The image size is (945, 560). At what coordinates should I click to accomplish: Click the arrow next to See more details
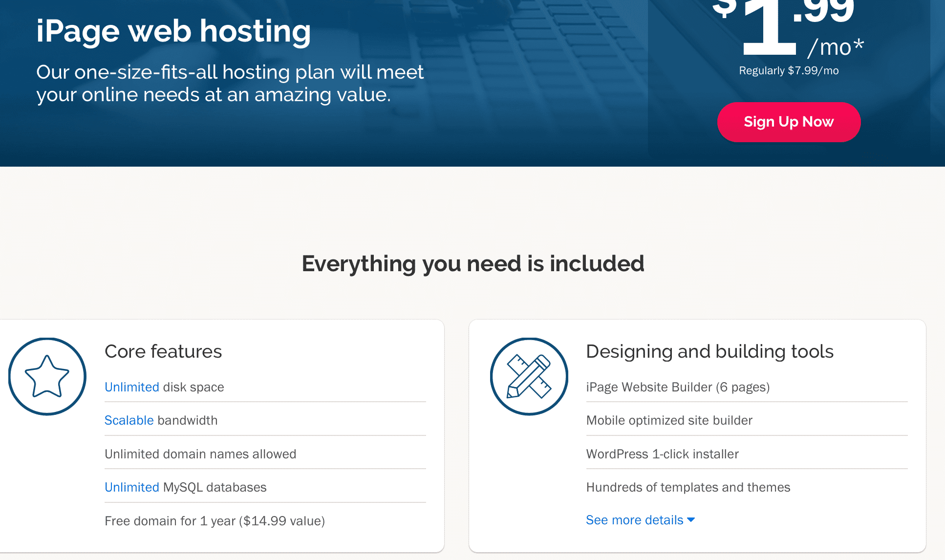[691, 520]
